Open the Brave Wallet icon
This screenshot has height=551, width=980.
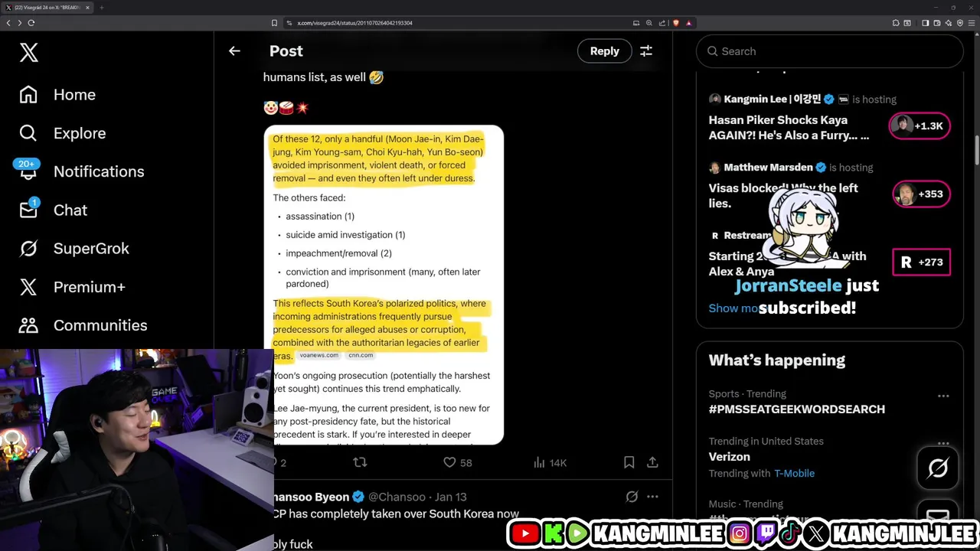937,23
